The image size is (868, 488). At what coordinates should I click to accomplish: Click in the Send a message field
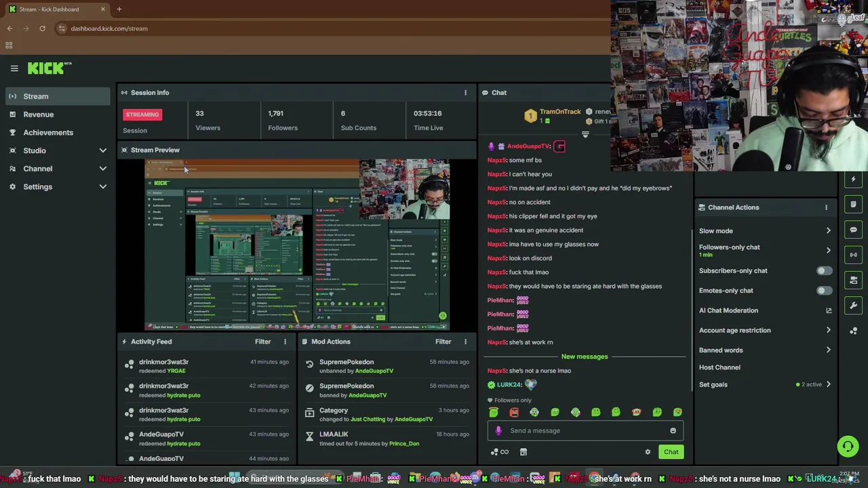pos(585,430)
